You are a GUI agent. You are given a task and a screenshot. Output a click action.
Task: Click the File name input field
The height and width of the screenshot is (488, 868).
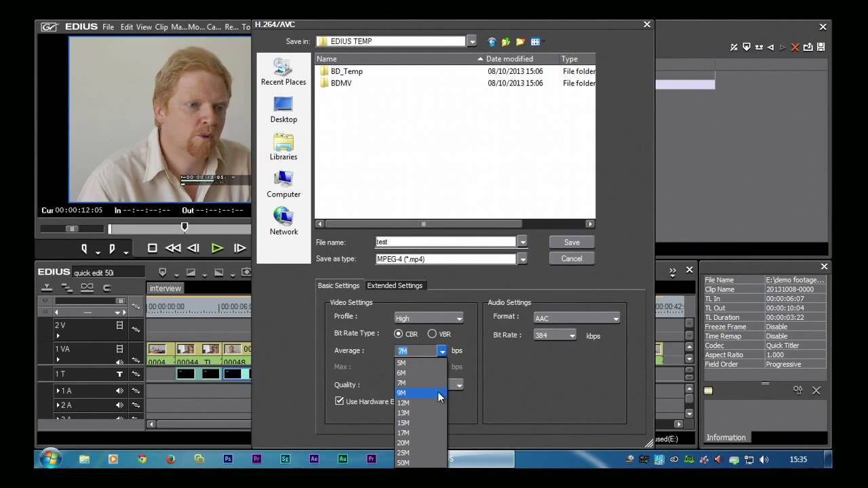(446, 242)
